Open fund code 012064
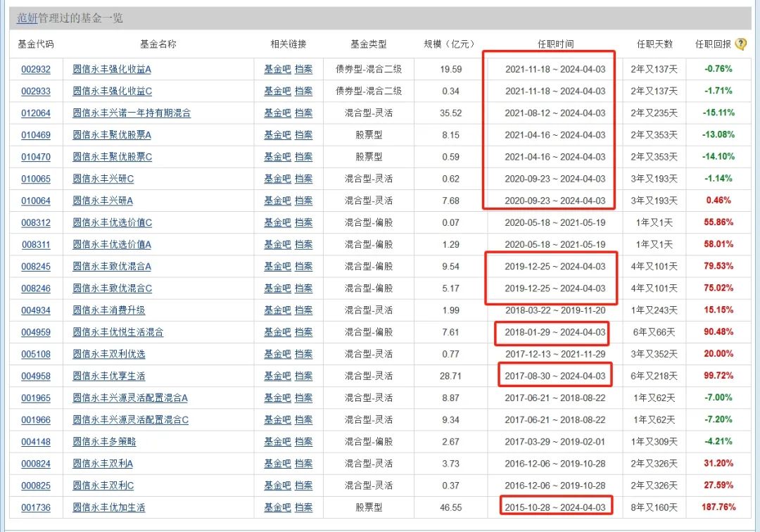The width and height of the screenshot is (760, 532). [36, 113]
